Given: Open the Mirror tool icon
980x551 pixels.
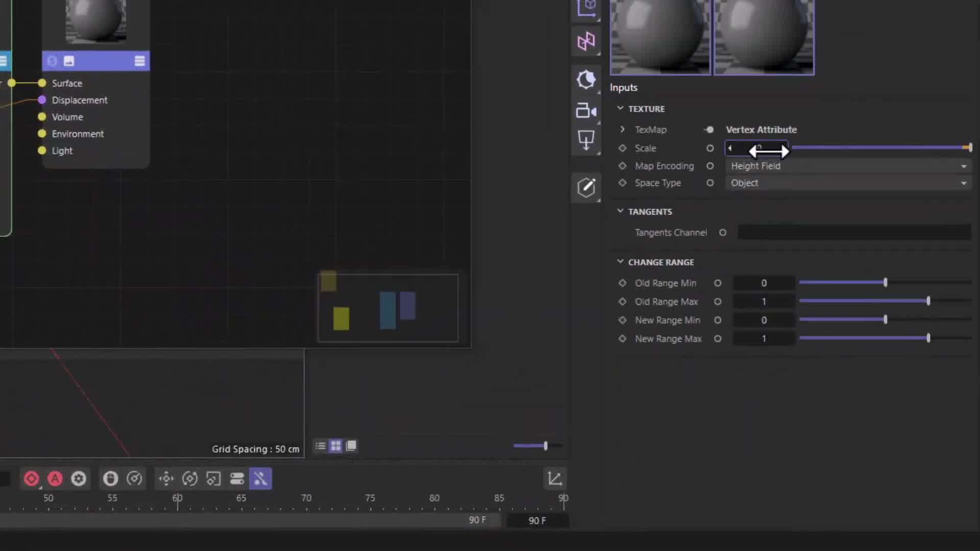Looking at the screenshot, I should pyautogui.click(x=586, y=41).
